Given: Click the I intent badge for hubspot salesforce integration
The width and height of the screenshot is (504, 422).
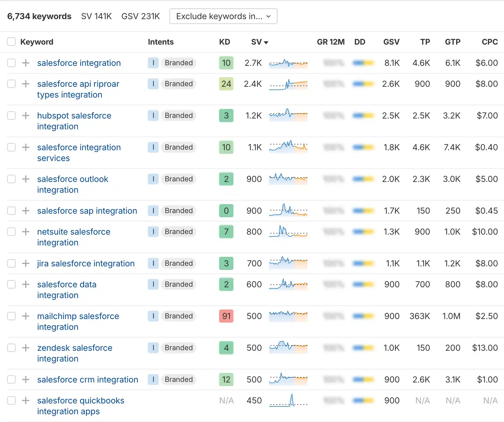Looking at the screenshot, I should click(x=153, y=116).
